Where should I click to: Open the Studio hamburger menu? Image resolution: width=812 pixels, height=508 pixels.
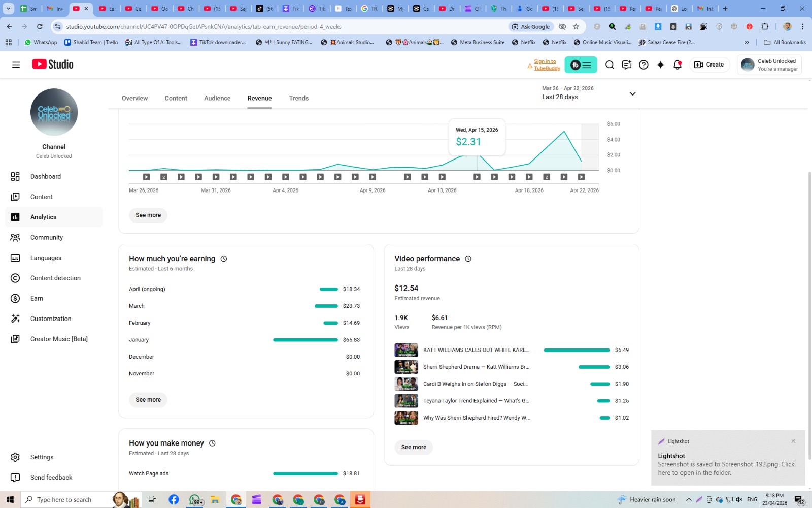click(x=16, y=65)
